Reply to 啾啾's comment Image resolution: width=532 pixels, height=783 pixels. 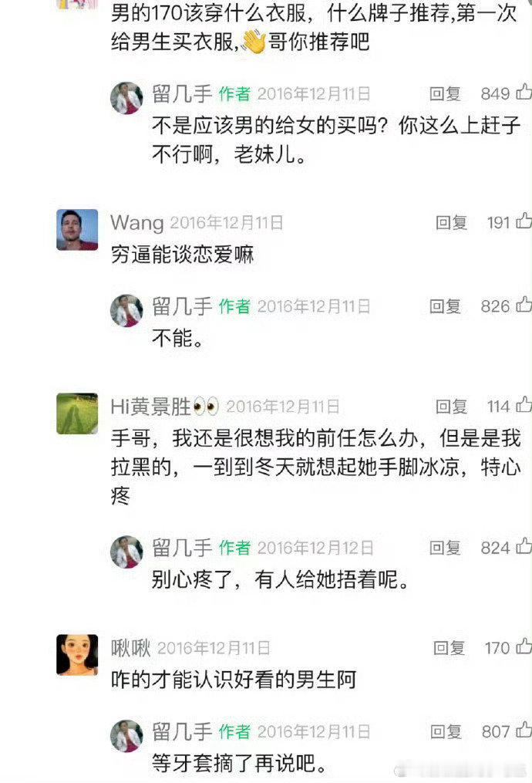(x=450, y=648)
